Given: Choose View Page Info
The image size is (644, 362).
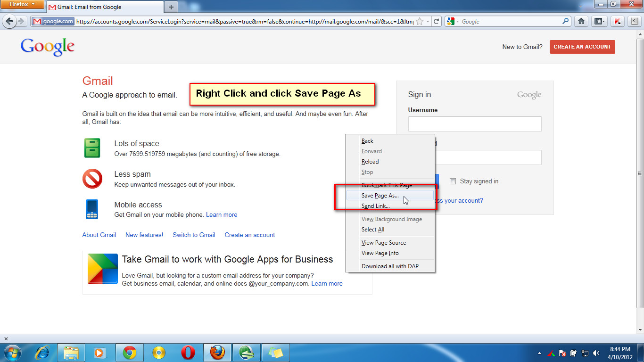Looking at the screenshot, I should [390, 253].
